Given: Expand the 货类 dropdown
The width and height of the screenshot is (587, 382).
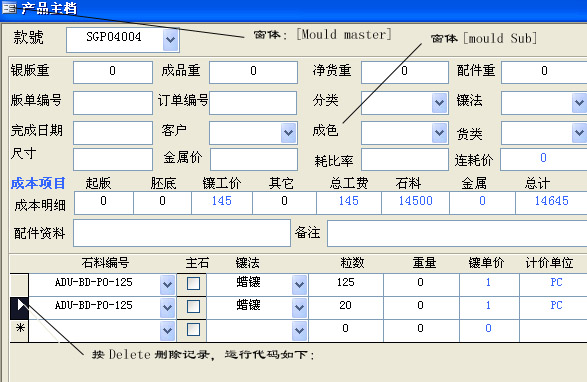Looking at the screenshot, I should click(580, 133).
